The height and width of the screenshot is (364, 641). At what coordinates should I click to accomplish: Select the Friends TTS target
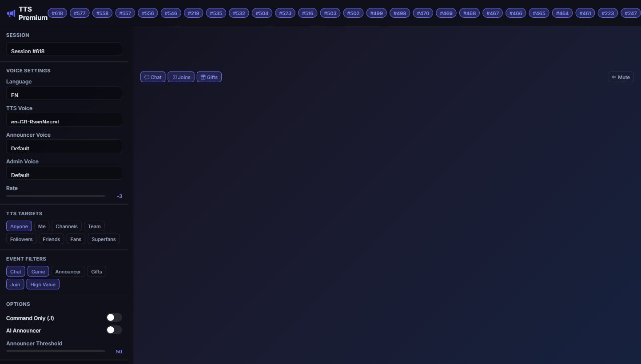[52, 239]
